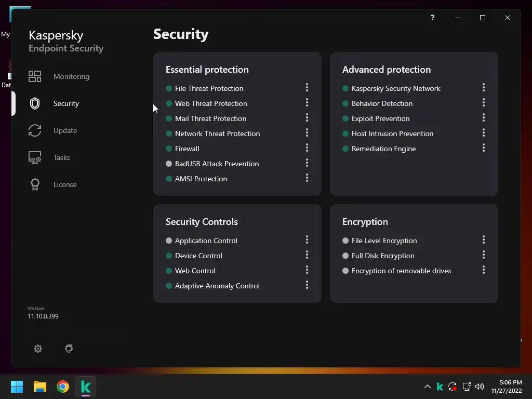This screenshot has height=399, width=532.
Task: Click File Level Encryption gray status dot
Action: click(x=345, y=241)
